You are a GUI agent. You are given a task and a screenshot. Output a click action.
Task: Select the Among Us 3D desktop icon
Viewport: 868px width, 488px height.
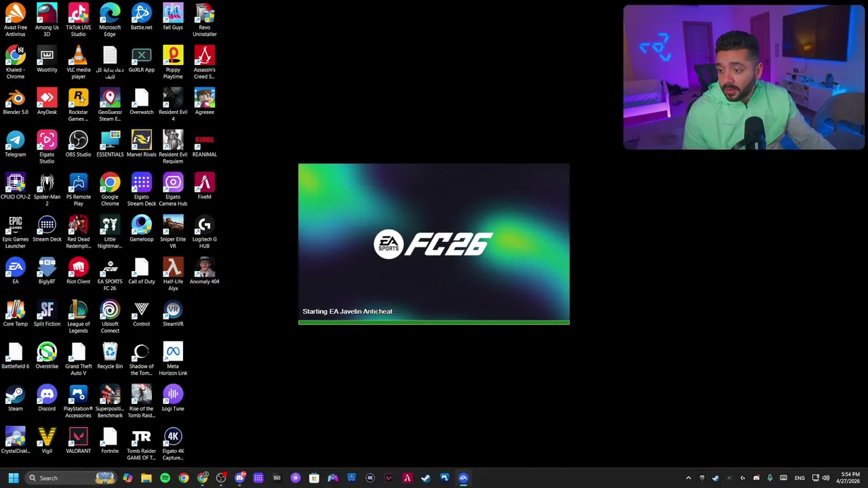[x=47, y=20]
